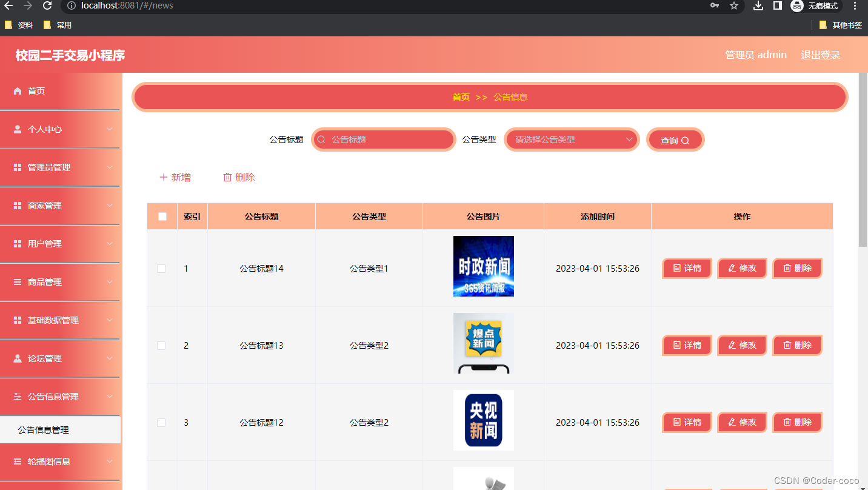Check the checkbox for row 公告标题14
The width and height of the screenshot is (868, 490).
click(x=161, y=268)
